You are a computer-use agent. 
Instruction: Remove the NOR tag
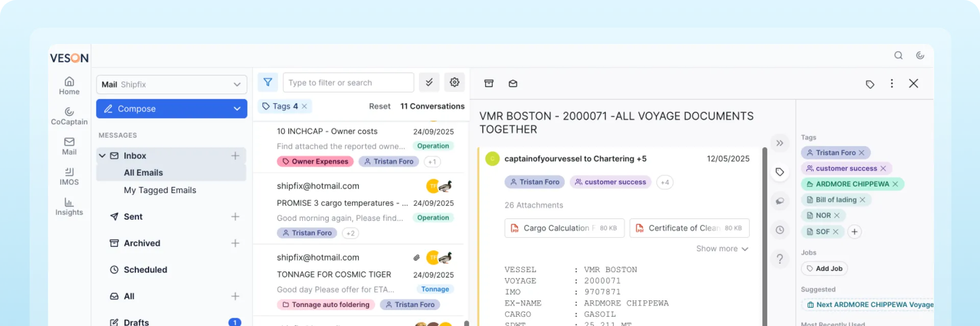point(837,216)
